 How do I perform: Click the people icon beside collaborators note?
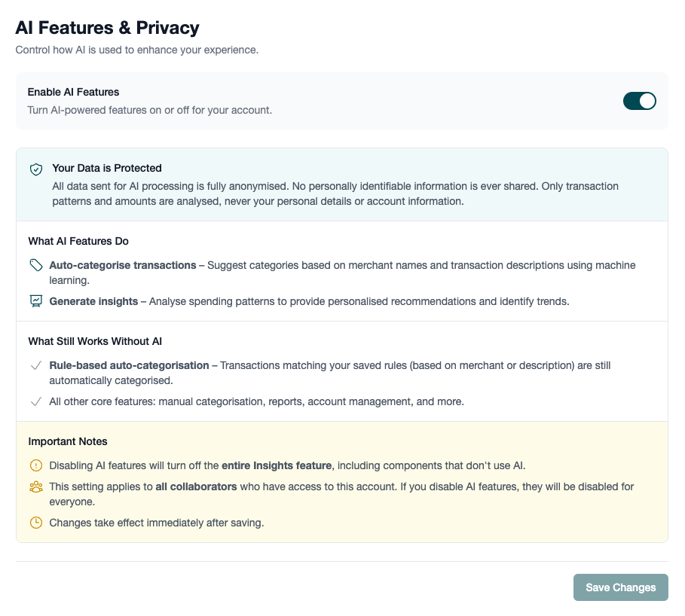(35, 486)
